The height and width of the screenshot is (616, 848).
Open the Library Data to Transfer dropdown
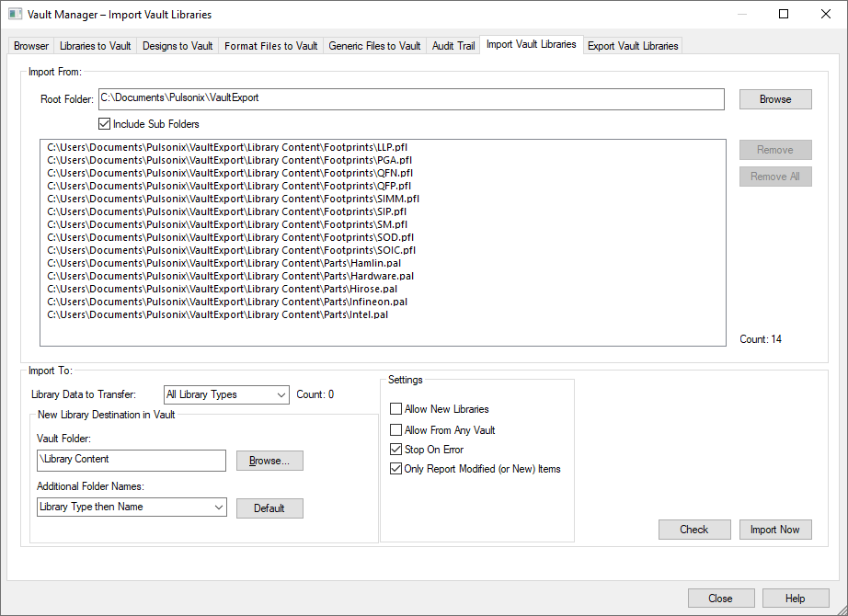226,394
